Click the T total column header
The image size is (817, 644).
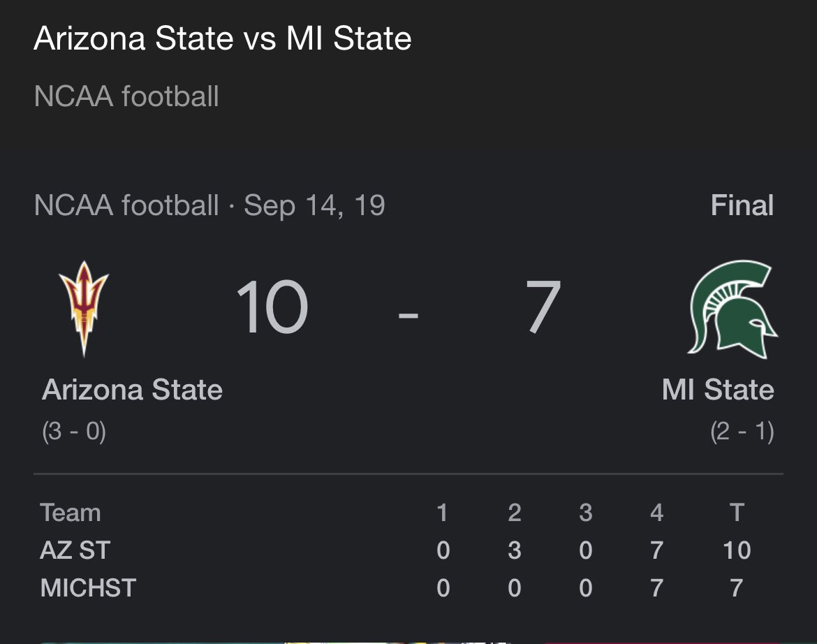737,513
